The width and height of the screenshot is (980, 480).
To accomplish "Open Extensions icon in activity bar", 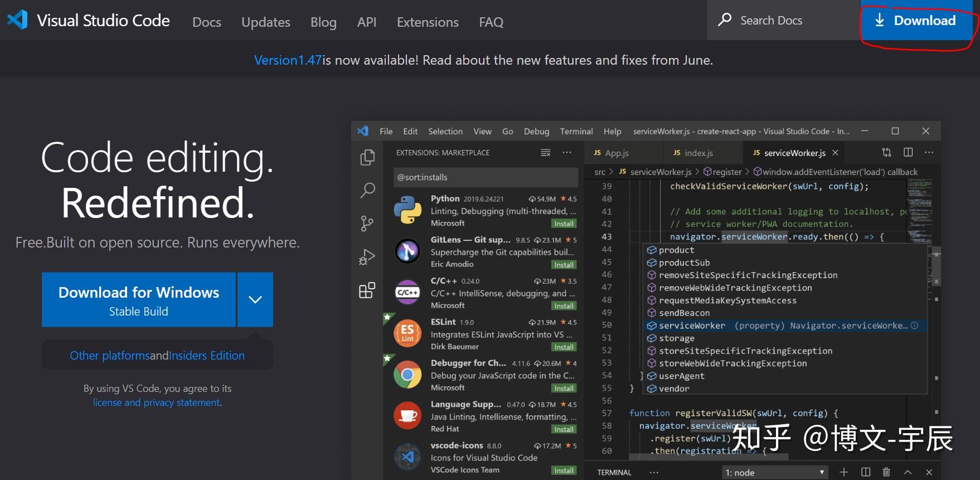I will click(367, 290).
